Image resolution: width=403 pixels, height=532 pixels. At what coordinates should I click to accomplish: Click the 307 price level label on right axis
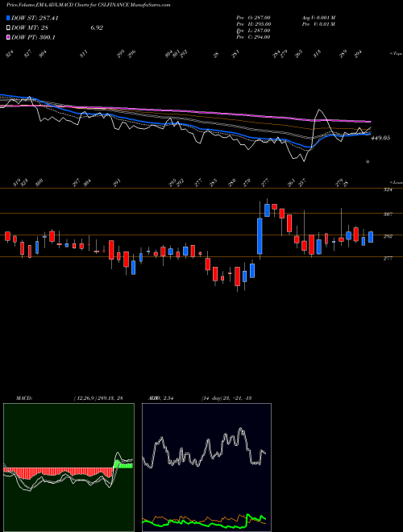(x=388, y=214)
